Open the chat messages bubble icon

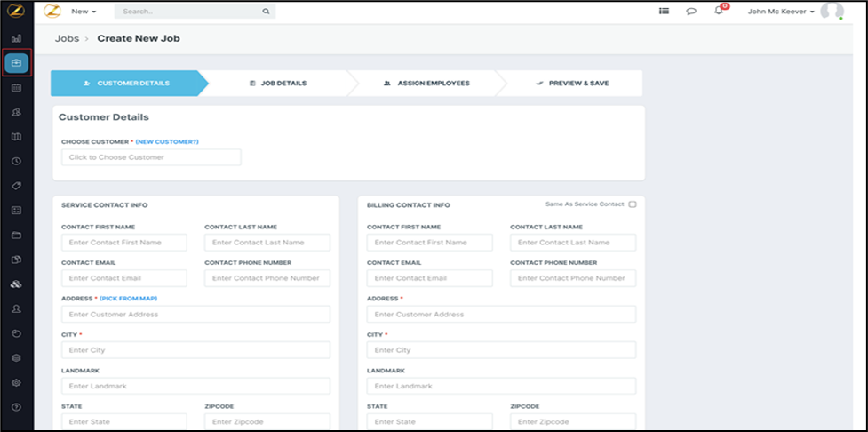[691, 12]
